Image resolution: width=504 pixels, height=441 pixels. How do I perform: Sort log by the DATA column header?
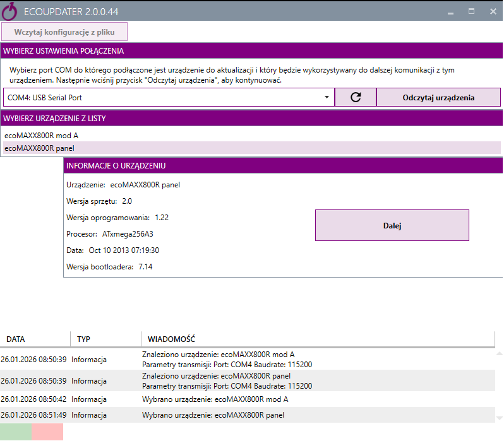point(35,339)
